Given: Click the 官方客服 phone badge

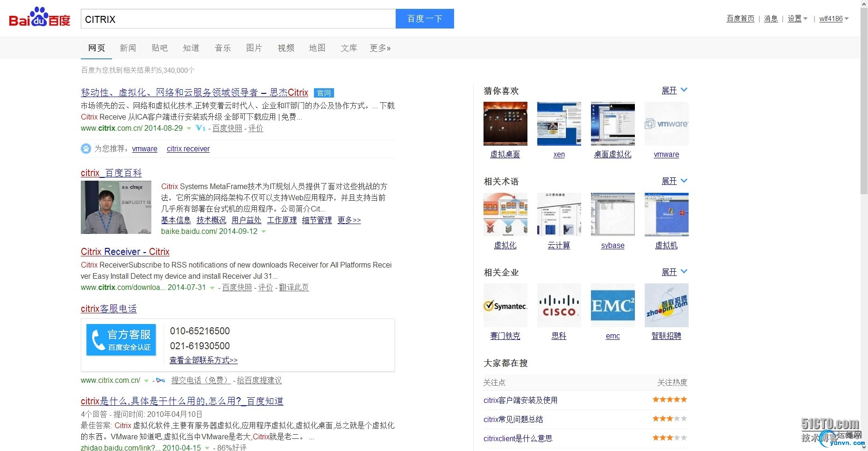Looking at the screenshot, I should point(121,340).
